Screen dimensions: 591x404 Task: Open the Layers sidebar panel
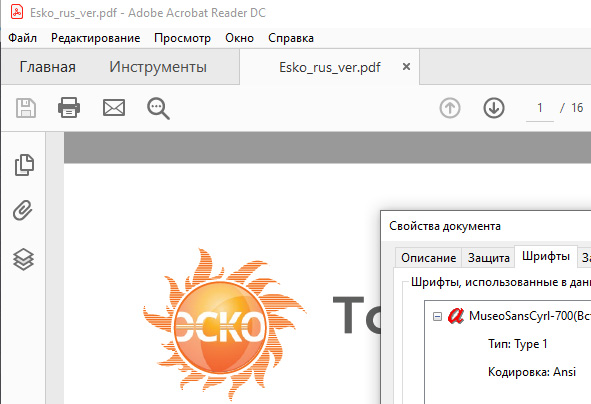coord(24,259)
